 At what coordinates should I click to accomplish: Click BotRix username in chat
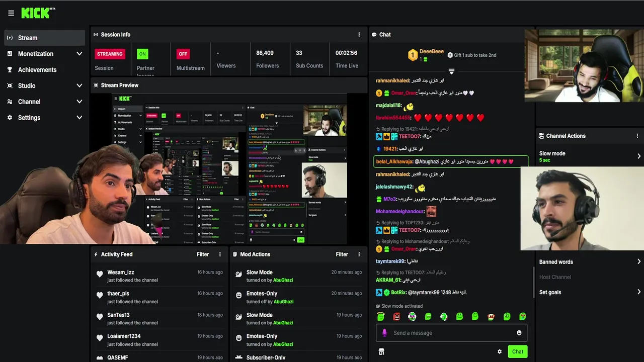(x=398, y=292)
